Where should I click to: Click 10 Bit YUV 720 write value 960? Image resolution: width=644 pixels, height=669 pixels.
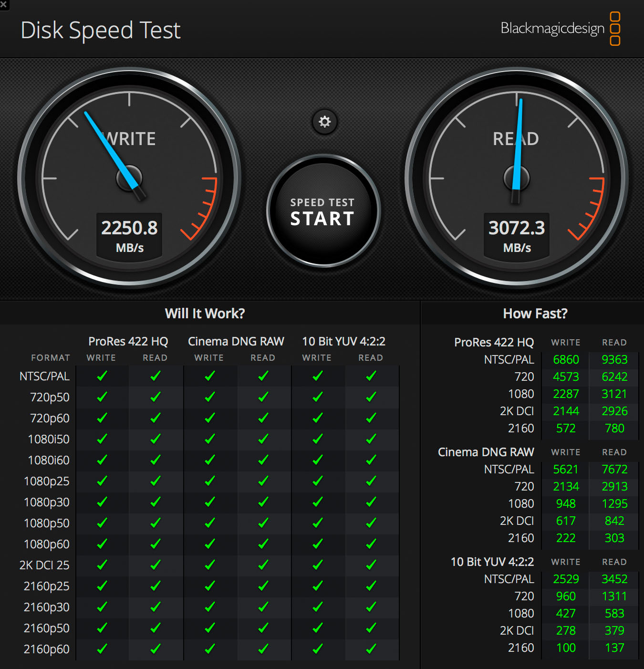(x=566, y=596)
